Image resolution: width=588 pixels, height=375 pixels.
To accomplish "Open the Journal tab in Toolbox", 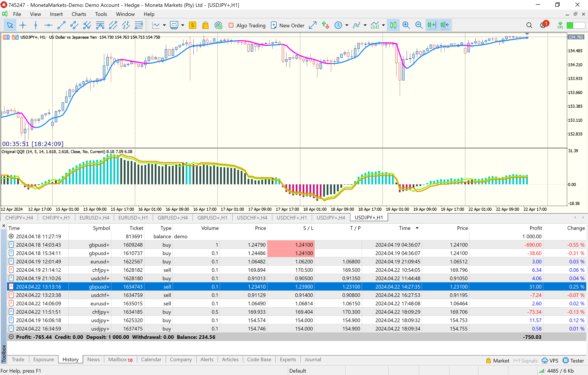I will tap(312, 359).
